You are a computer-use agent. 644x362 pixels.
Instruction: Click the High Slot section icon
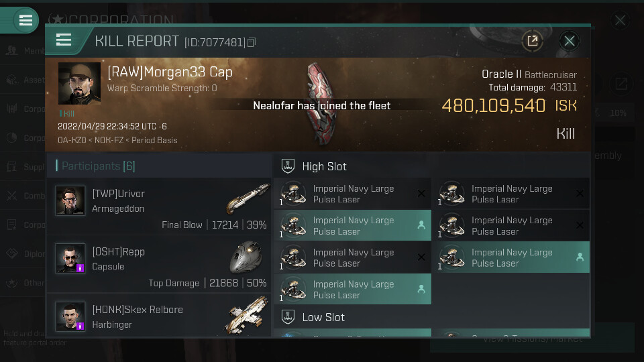288,166
